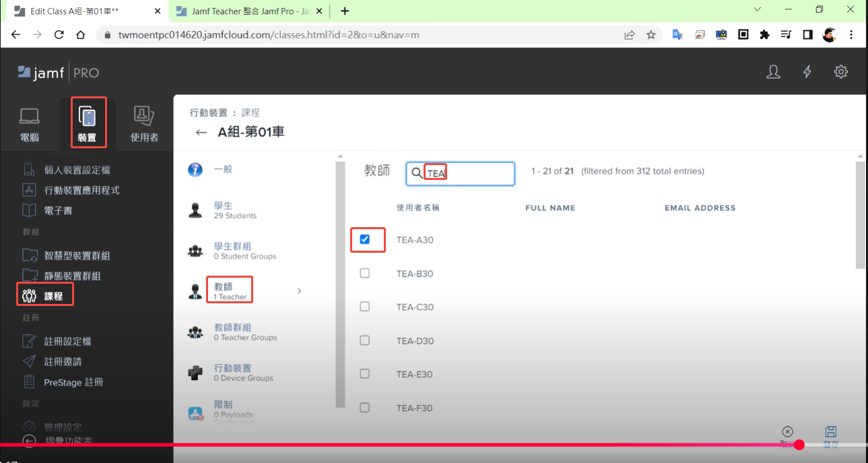Click the 行動裝置 device groups icon
Image resolution: width=868 pixels, height=463 pixels.
coord(195,373)
